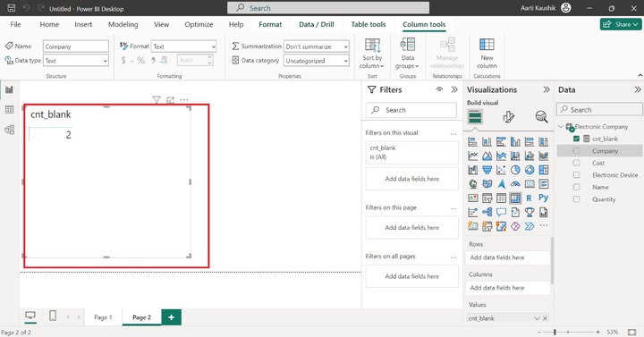Check the Cost field checkbox

(x=576, y=163)
